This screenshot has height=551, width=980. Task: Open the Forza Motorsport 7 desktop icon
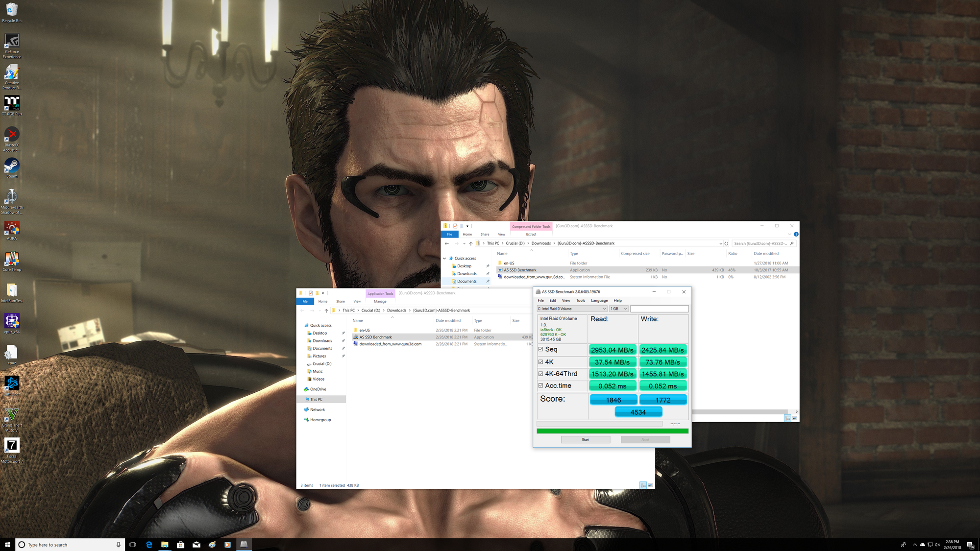(x=12, y=446)
